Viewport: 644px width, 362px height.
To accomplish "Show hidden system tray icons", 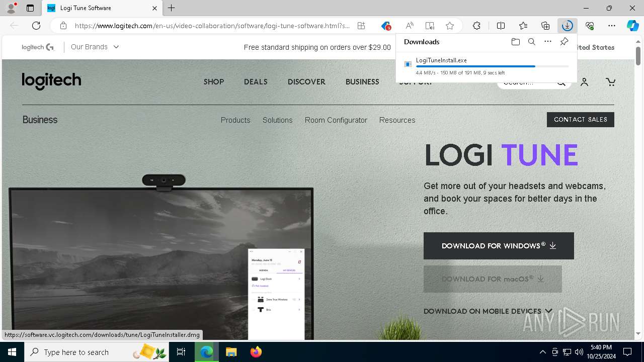I will point(542,352).
